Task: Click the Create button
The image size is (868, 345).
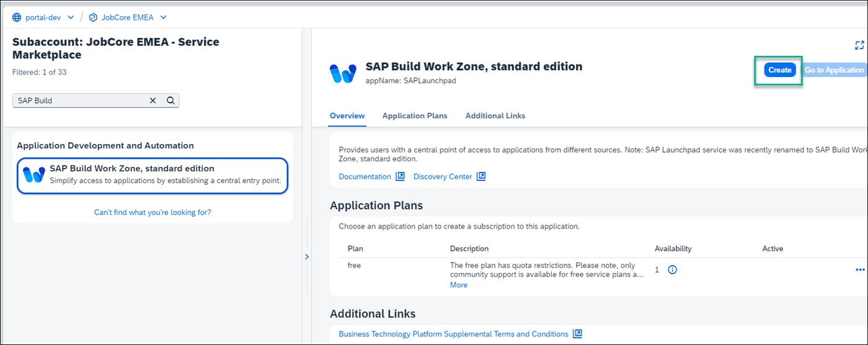Action: click(x=780, y=70)
